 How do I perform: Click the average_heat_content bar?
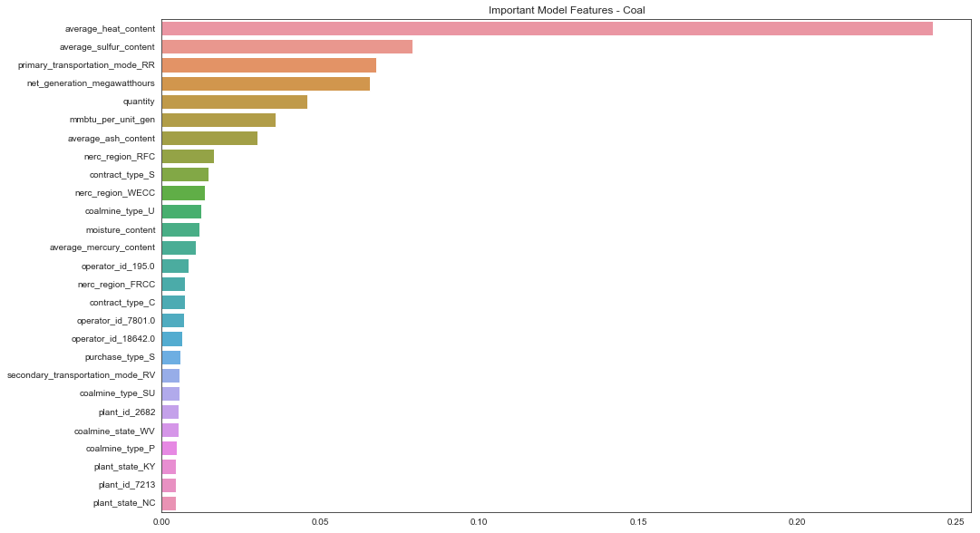[x=547, y=29]
